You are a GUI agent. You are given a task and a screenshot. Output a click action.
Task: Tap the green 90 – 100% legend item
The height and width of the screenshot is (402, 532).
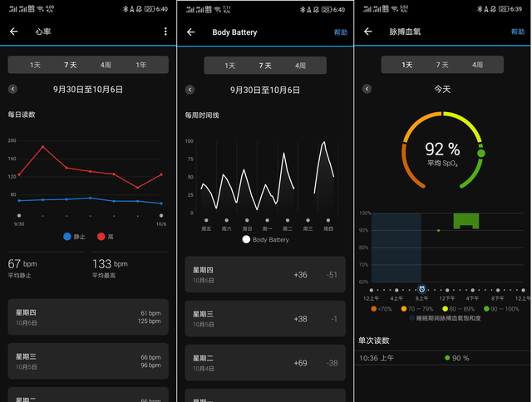[x=501, y=309]
